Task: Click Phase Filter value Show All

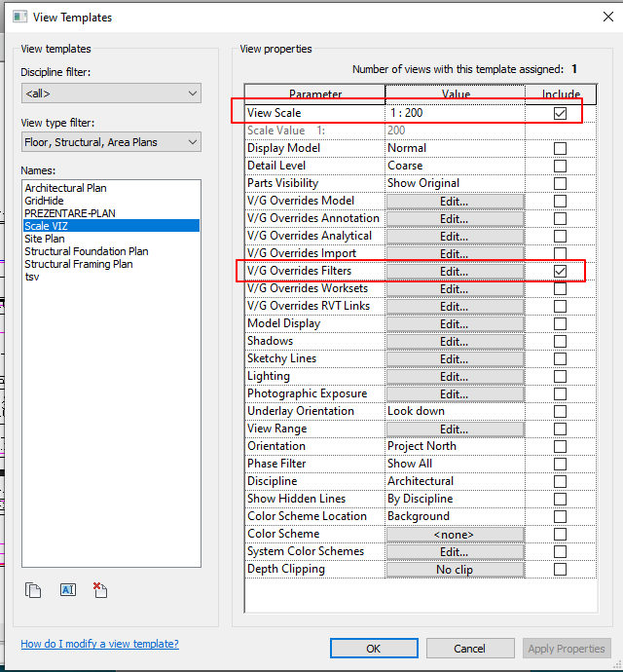Action: point(455,465)
